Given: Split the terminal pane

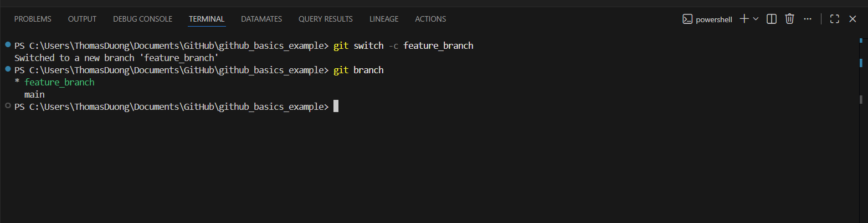Looking at the screenshot, I should coord(771,19).
